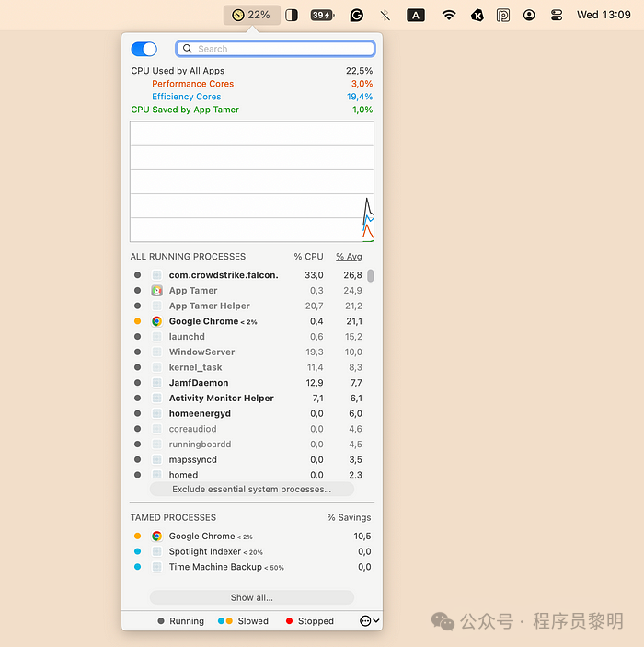Click the Slowed legend label
644x647 pixels.
(253, 621)
